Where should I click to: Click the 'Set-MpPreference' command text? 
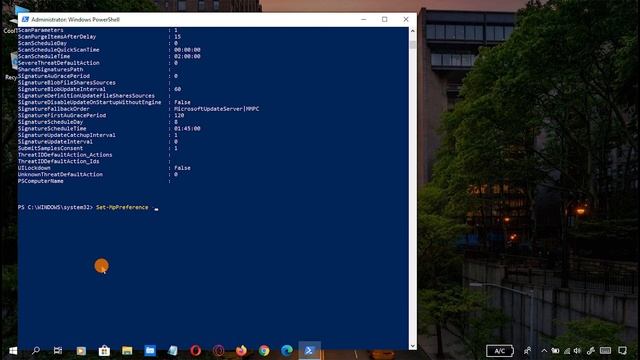[122, 207]
